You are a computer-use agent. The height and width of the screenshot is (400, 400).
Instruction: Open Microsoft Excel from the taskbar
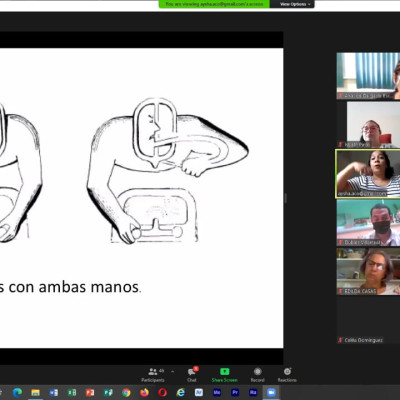[x=72, y=392]
